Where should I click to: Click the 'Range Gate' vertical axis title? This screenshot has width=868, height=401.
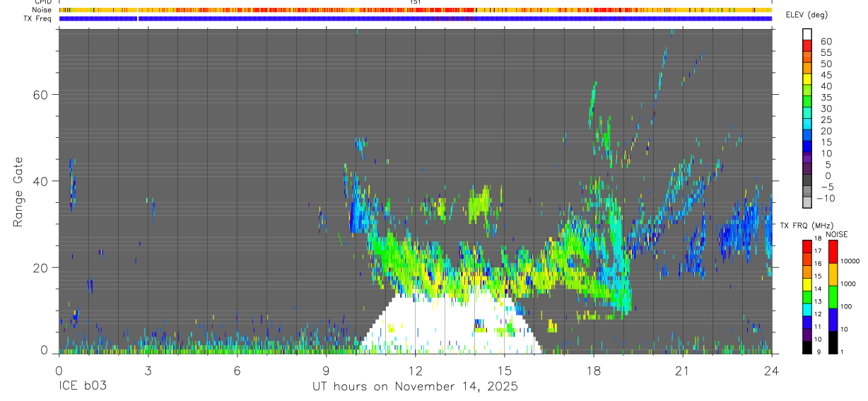(x=19, y=192)
